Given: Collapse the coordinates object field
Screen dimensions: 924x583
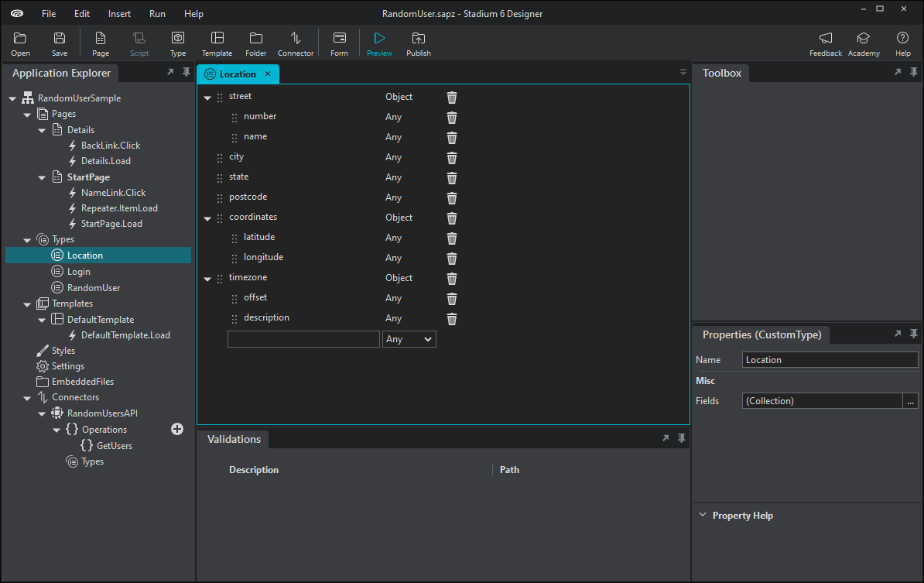Looking at the screenshot, I should pyautogui.click(x=207, y=218).
